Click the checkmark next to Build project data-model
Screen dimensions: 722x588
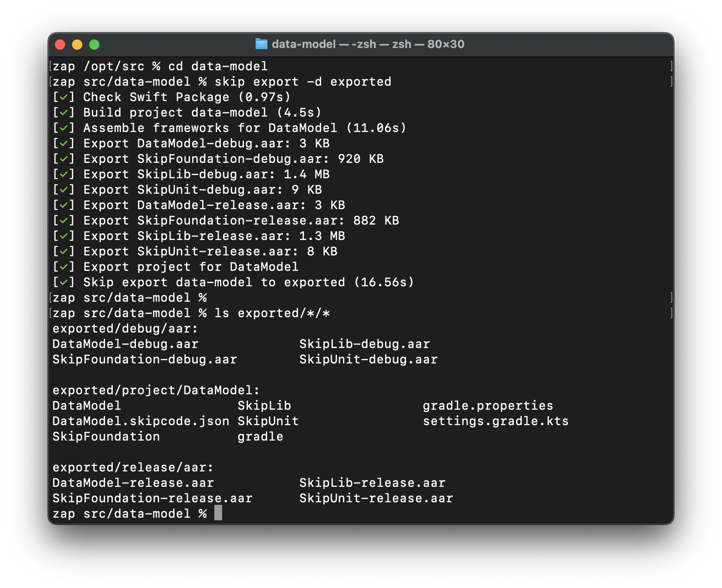pos(63,112)
